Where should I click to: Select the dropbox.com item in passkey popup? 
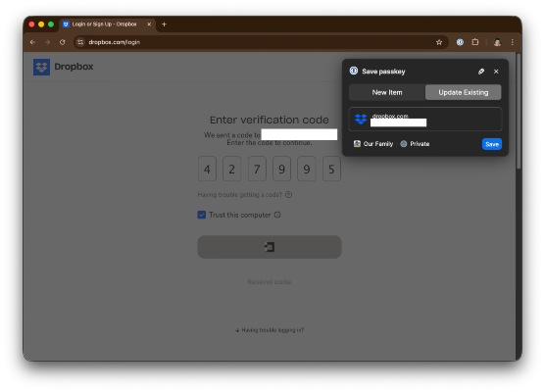tap(425, 120)
